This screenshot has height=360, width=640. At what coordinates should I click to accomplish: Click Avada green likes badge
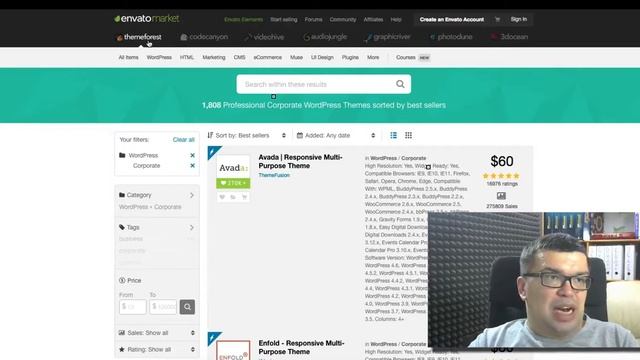pos(233,183)
